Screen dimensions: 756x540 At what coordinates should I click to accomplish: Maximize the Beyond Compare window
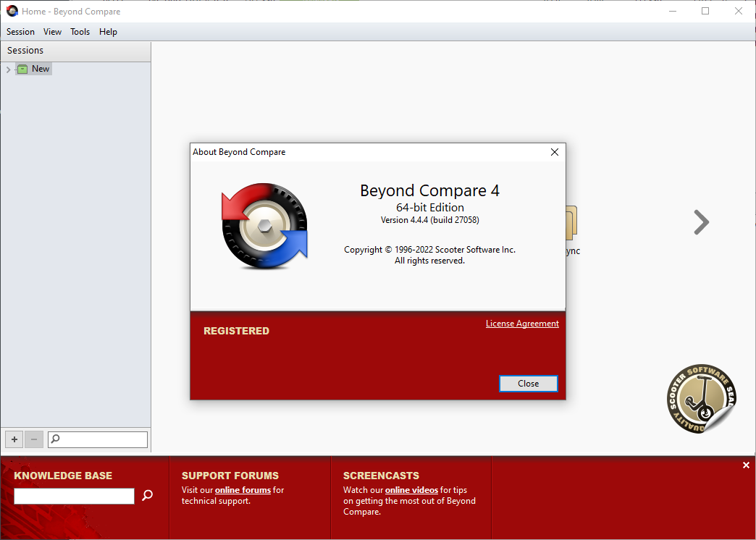pyautogui.click(x=705, y=11)
